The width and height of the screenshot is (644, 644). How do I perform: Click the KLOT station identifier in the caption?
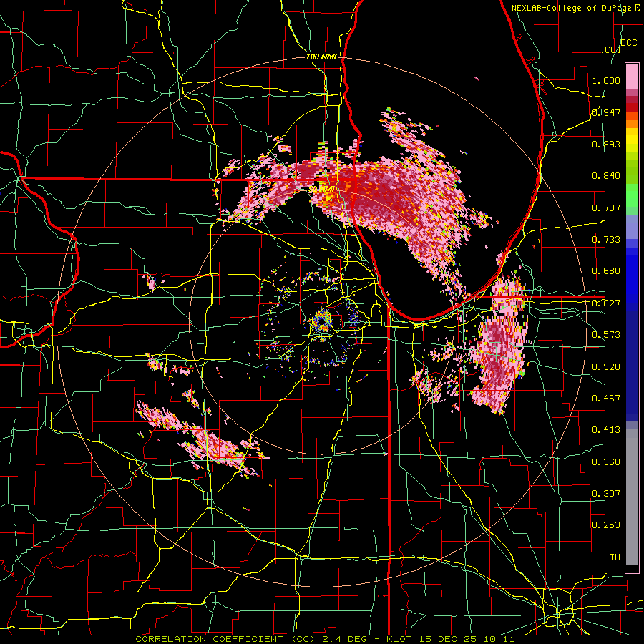[399, 639]
